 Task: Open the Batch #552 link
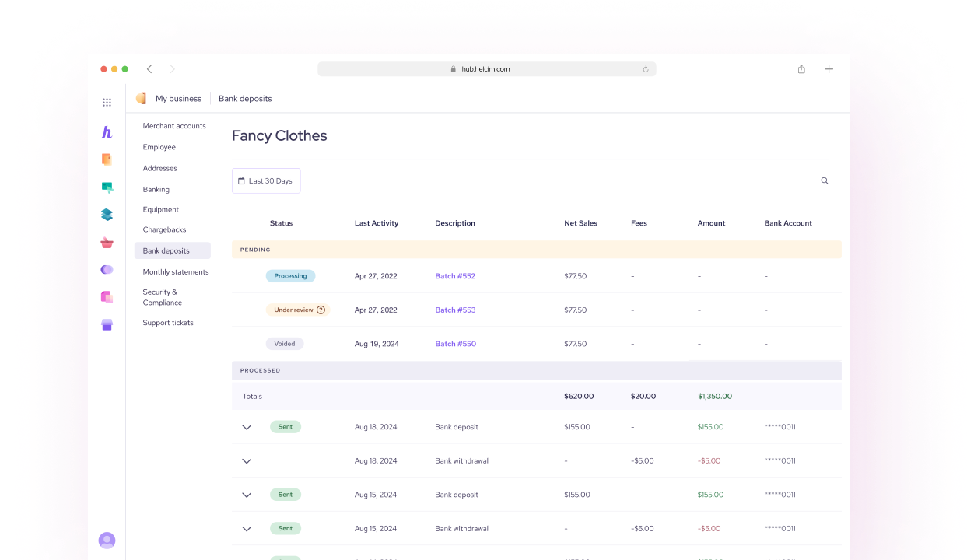[x=455, y=276]
